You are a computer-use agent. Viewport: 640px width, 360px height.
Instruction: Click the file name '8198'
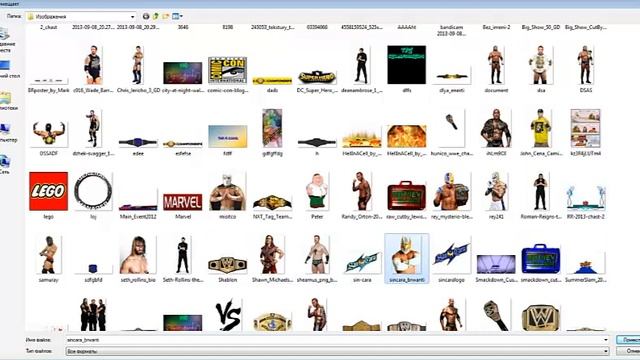click(227, 27)
